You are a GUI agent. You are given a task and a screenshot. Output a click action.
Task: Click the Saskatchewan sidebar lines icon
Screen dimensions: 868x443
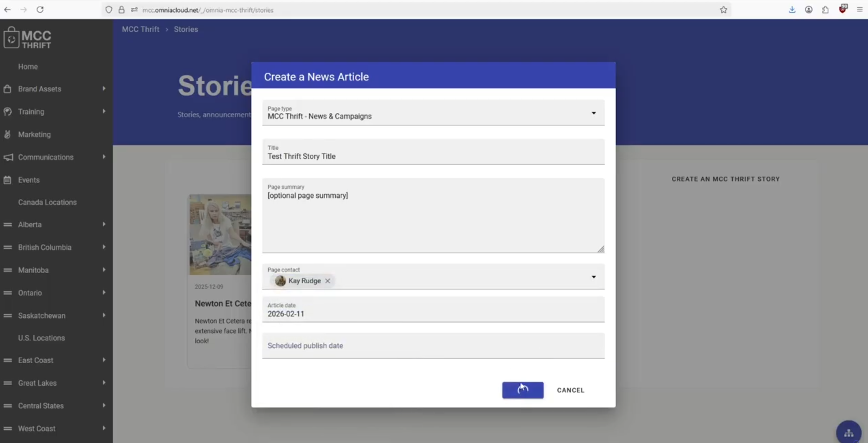coord(7,316)
